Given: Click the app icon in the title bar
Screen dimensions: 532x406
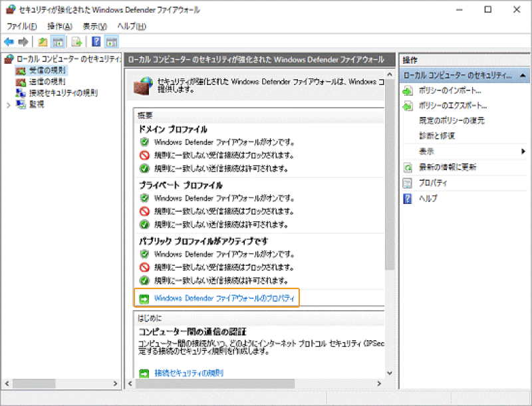Looking at the screenshot, I should (x=11, y=9).
